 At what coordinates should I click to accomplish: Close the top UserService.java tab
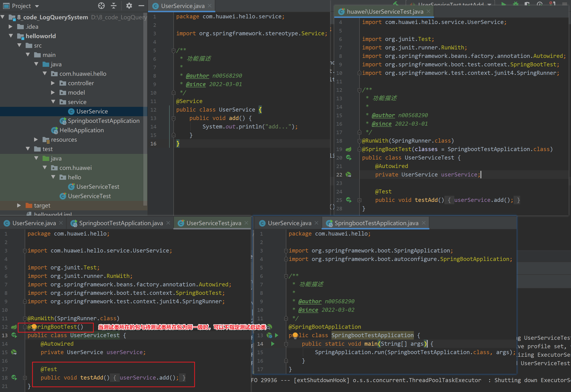[210, 6]
